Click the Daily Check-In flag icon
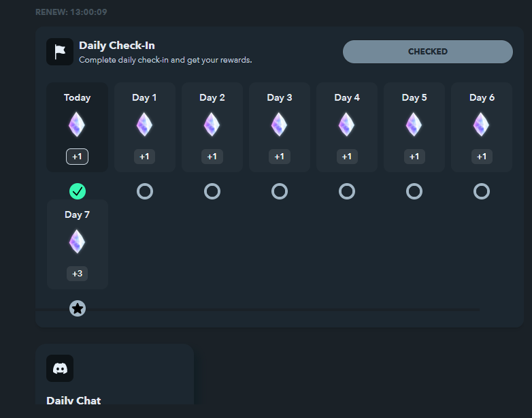 (x=60, y=52)
